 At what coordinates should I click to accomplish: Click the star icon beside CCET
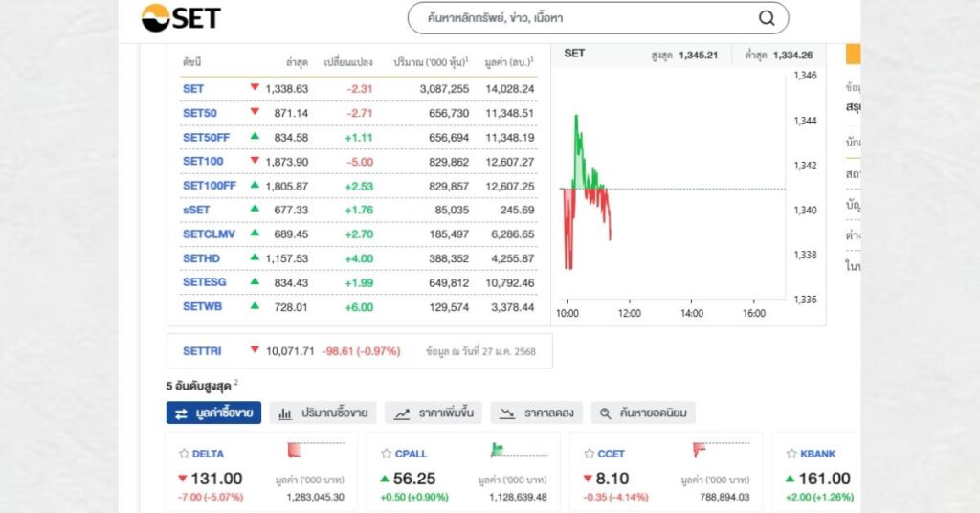point(590,454)
